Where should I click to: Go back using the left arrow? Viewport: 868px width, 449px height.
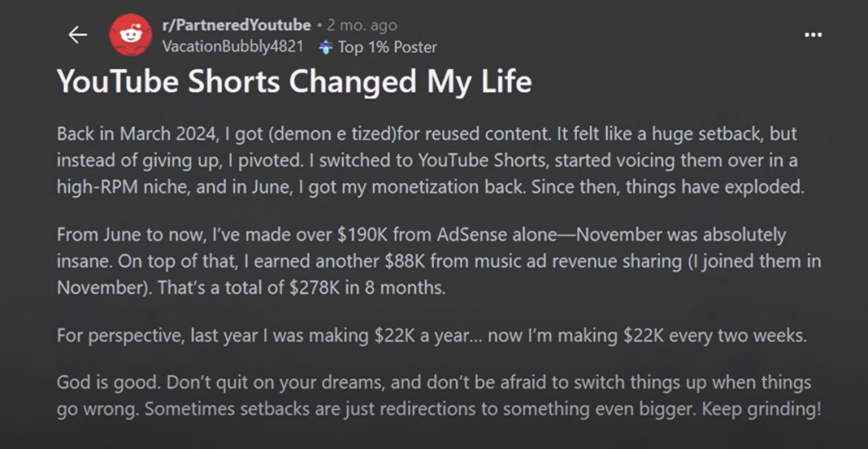coord(77,34)
